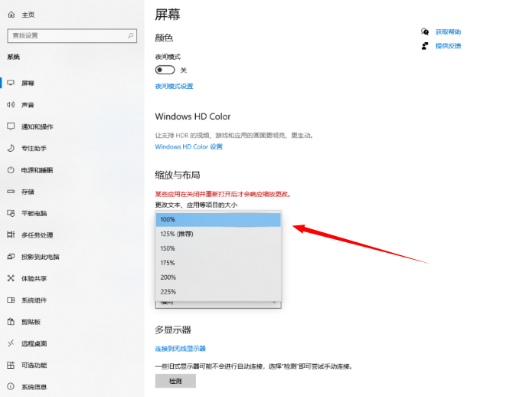
Task: Click the Home (主页) icon in sidebar
Action: [x=11, y=15]
